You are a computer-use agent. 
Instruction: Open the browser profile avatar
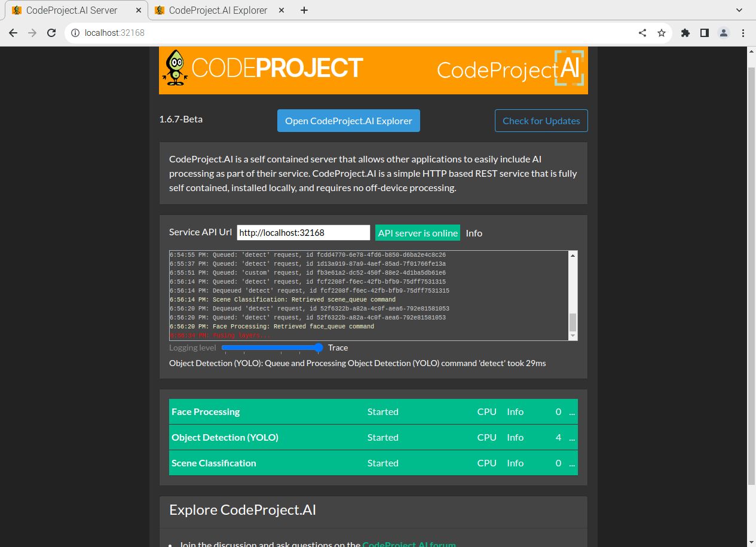coord(724,33)
